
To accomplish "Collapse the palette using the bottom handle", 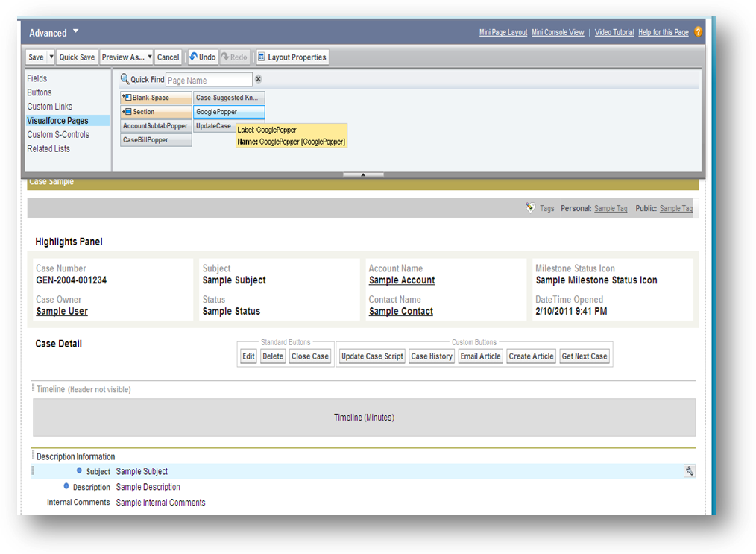I will tap(363, 174).
